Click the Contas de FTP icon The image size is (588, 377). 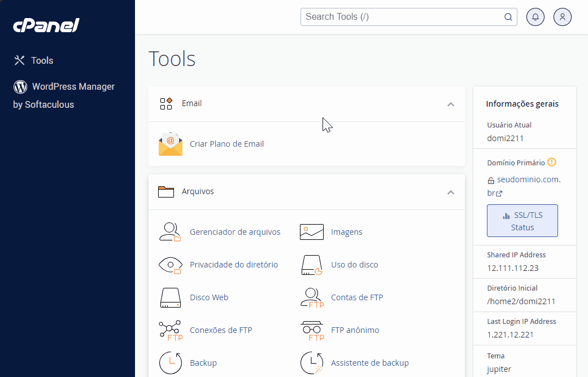(x=312, y=298)
